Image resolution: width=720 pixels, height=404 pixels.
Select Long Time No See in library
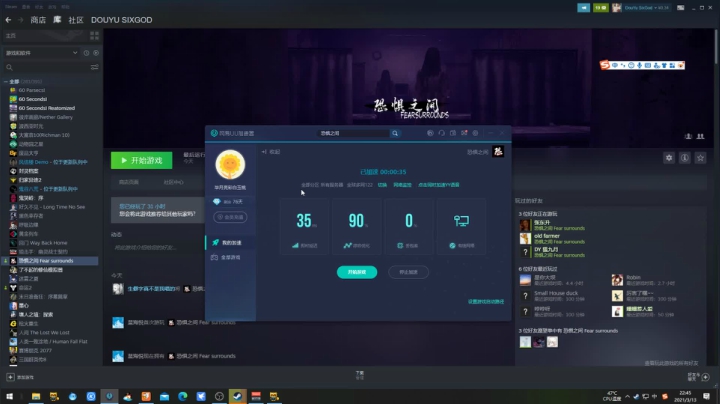point(51,207)
